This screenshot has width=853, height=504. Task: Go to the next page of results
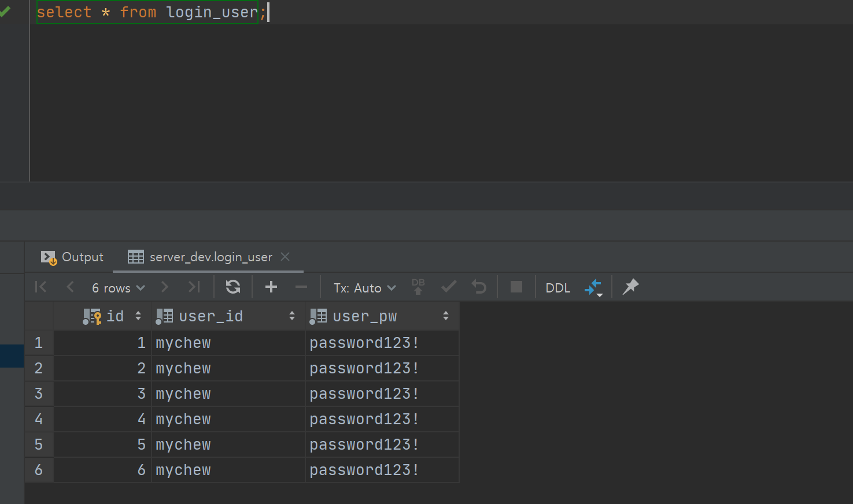click(x=164, y=287)
